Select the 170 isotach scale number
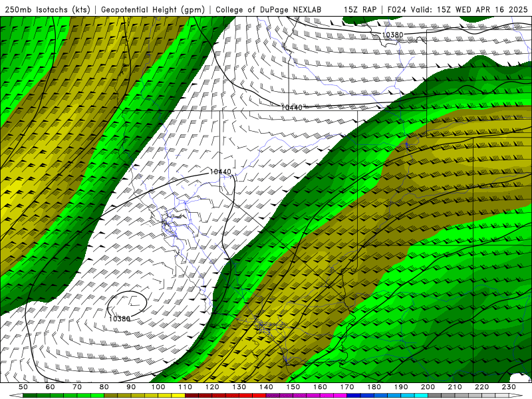The width and height of the screenshot is (532, 399). pos(347,387)
